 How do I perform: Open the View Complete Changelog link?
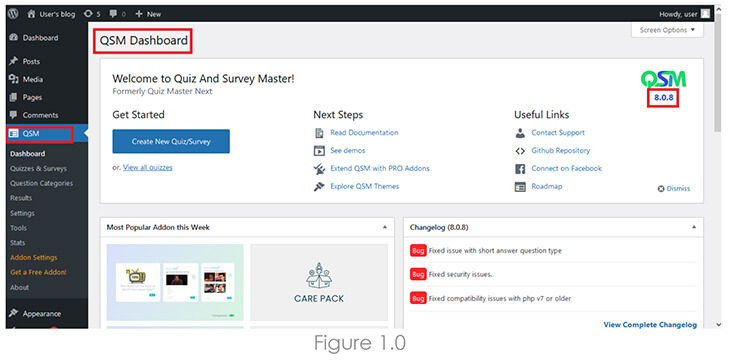(650, 325)
